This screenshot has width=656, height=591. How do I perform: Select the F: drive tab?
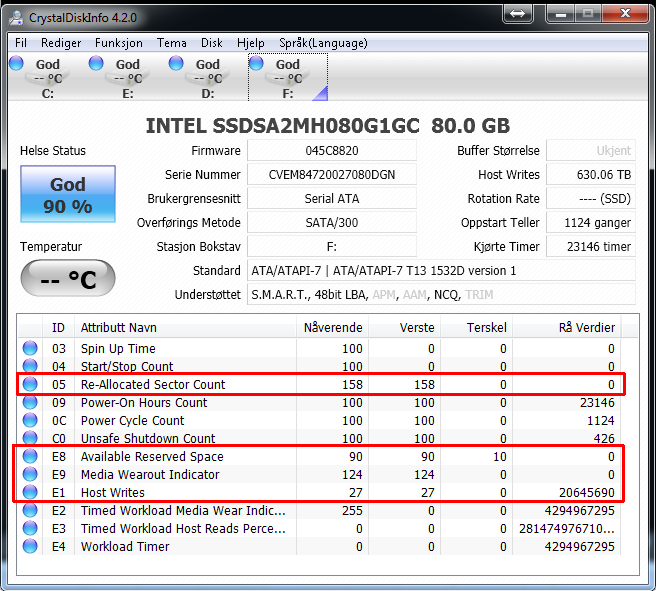(288, 78)
